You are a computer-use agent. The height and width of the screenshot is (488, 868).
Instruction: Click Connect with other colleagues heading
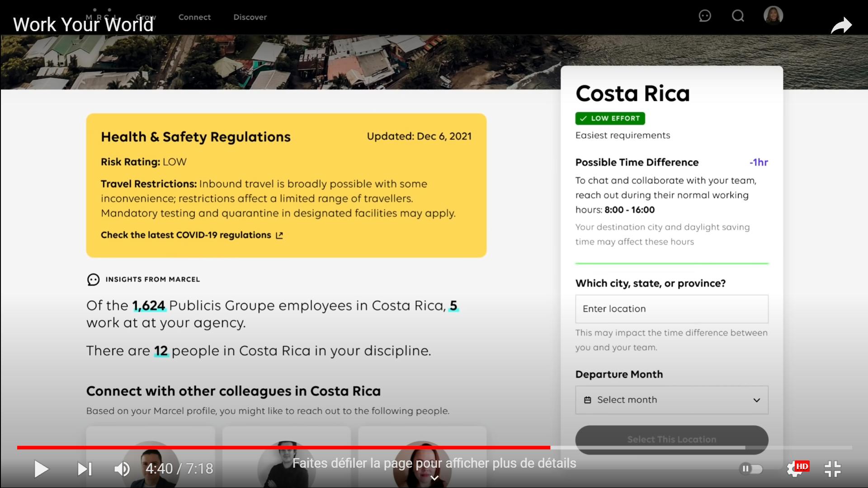pyautogui.click(x=233, y=391)
